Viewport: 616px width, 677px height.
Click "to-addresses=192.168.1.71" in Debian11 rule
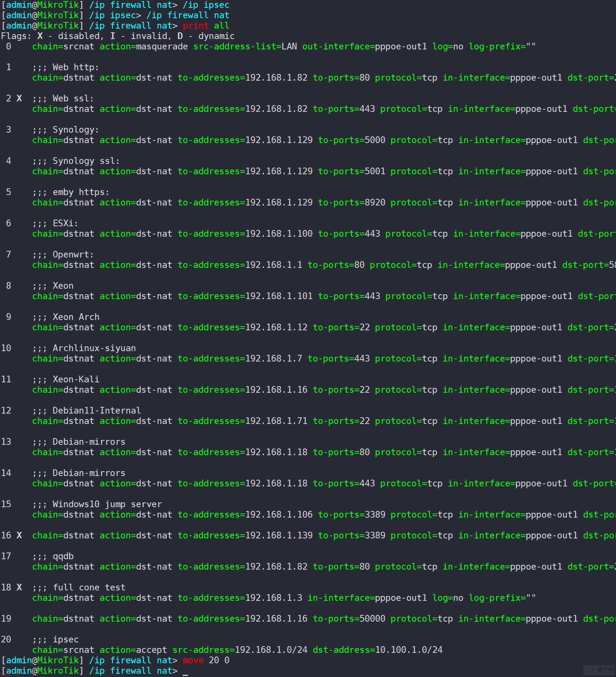(x=242, y=421)
